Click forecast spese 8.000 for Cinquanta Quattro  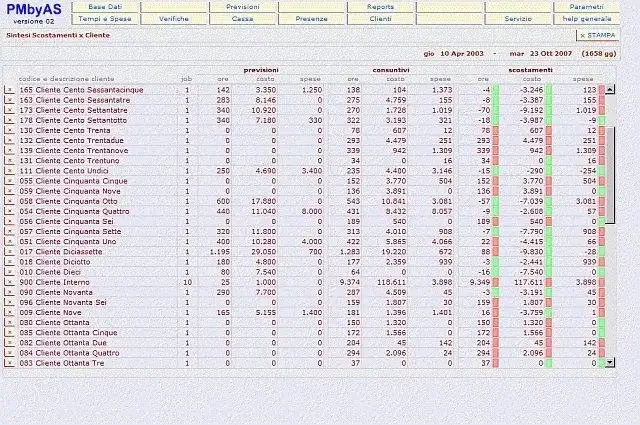pos(312,211)
